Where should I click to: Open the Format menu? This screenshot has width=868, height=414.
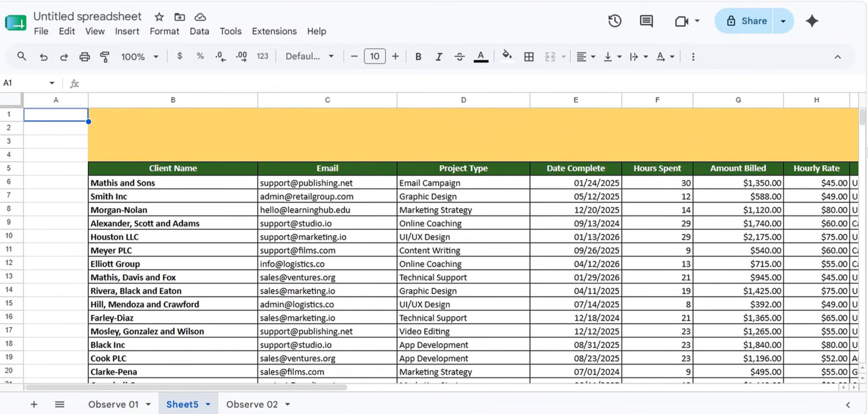[164, 31]
